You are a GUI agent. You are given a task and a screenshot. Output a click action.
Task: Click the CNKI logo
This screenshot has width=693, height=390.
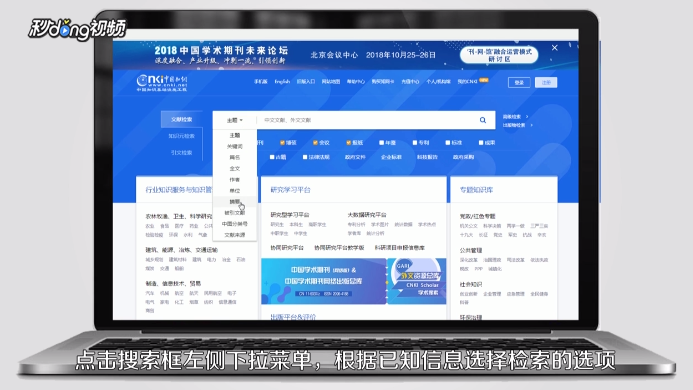(162, 83)
